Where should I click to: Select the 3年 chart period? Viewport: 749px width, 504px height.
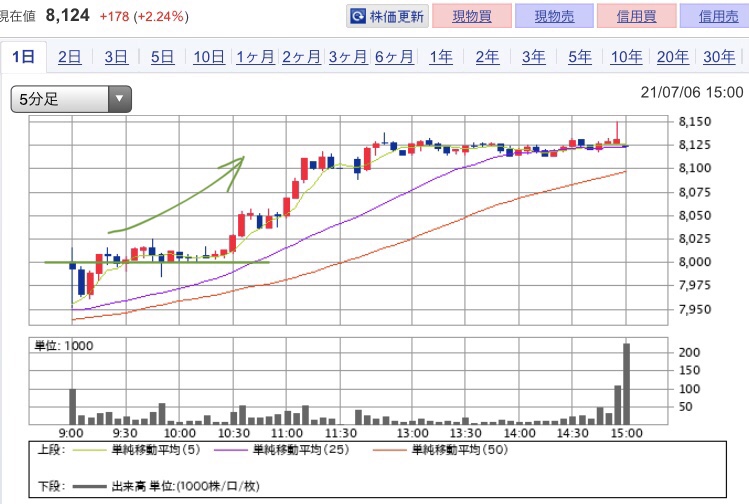point(533,57)
